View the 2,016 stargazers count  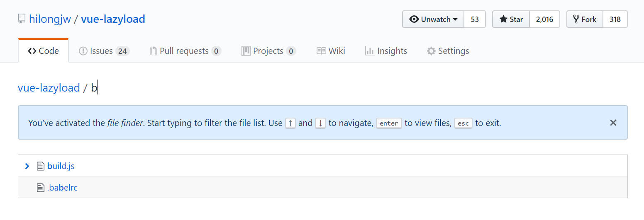545,19
